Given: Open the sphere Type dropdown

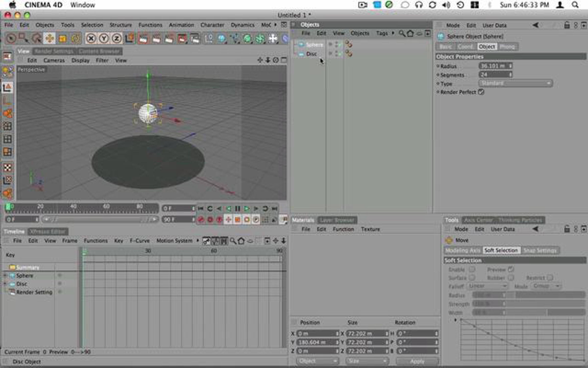Looking at the screenshot, I should point(515,83).
